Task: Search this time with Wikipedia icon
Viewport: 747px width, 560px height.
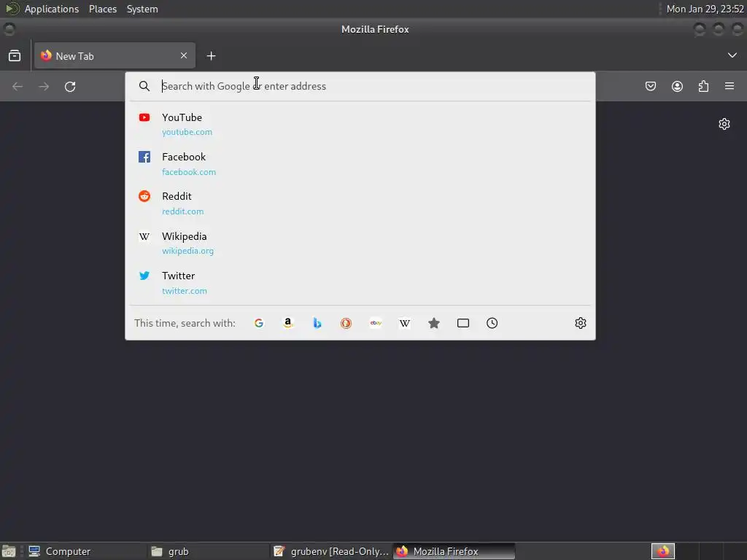Action: 404,323
